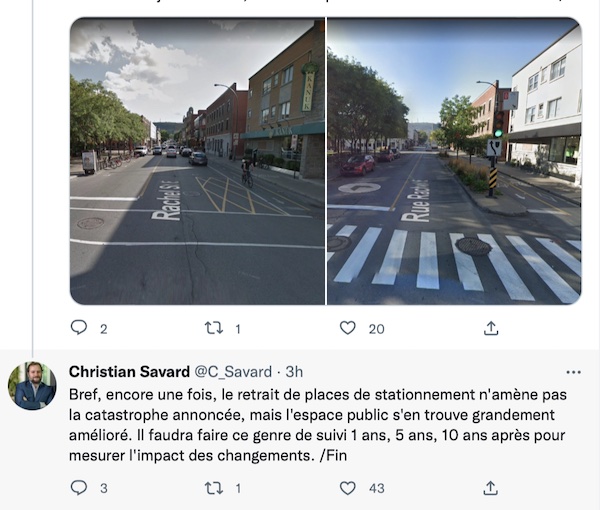Open the right Rue Rachel crosswalk photo
The height and width of the screenshot is (510, 600).
coord(454,161)
